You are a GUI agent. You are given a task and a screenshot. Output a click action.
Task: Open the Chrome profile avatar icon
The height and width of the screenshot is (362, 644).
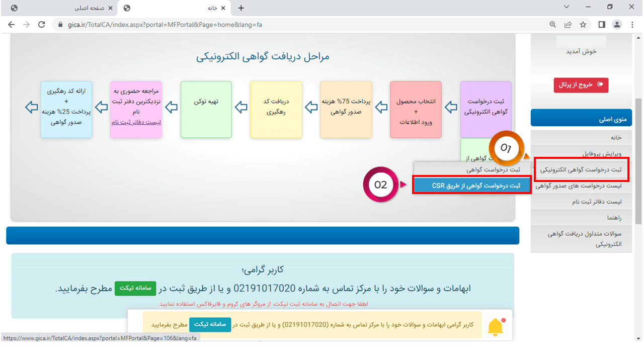tap(617, 24)
